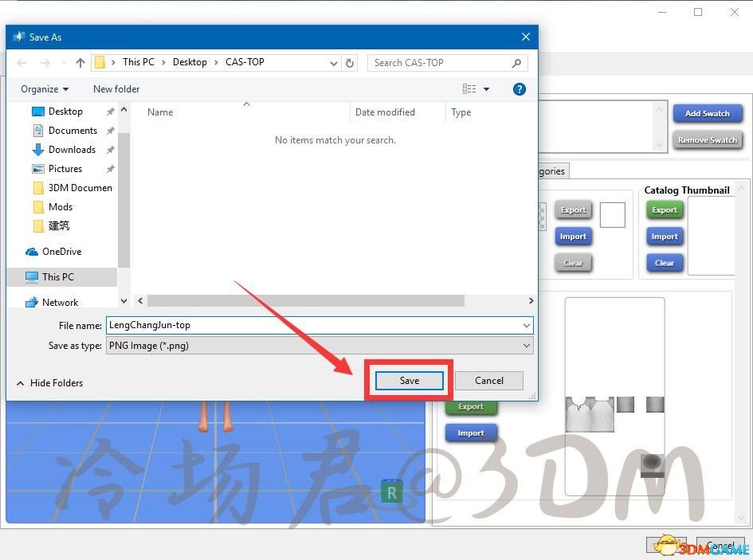Image resolution: width=753 pixels, height=560 pixels.
Task: Open the Organize menu
Action: (x=45, y=89)
